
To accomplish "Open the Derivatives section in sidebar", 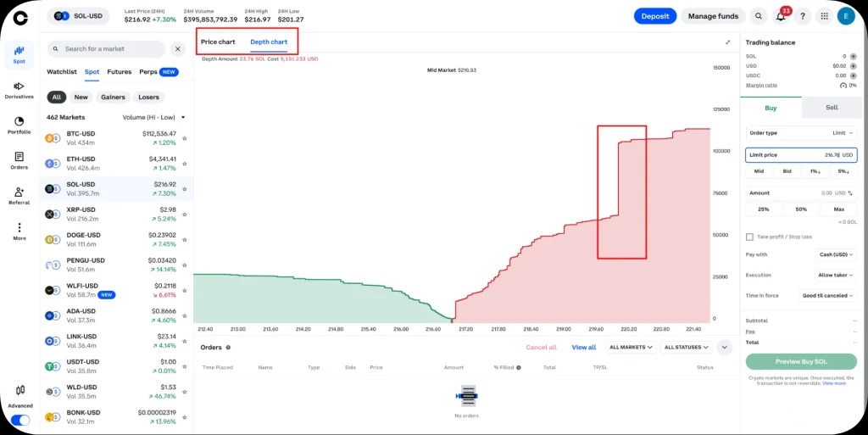I will click(19, 88).
